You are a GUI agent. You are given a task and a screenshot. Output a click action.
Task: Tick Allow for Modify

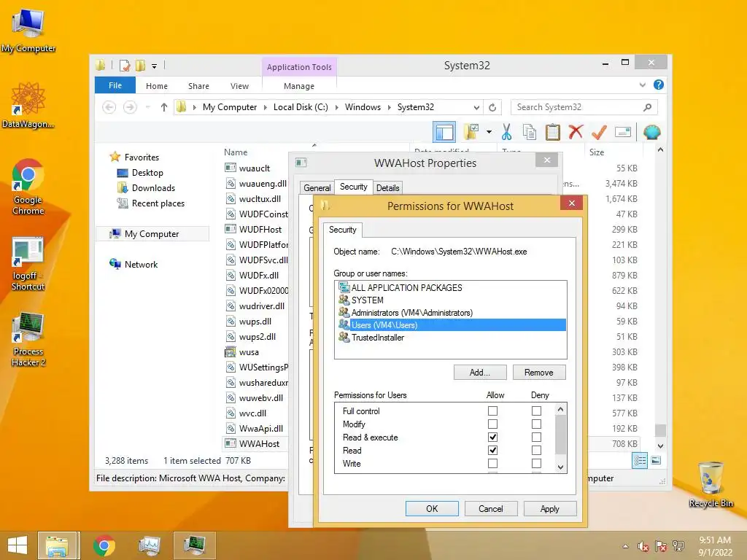pos(492,424)
